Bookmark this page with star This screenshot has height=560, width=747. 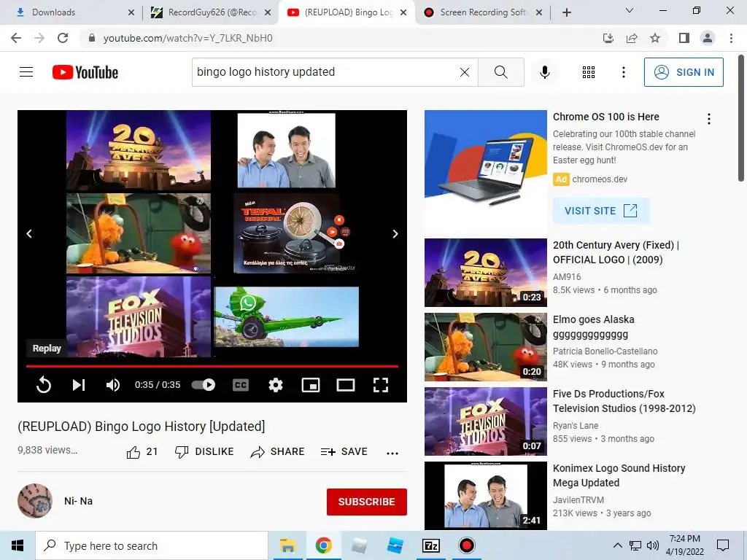[x=655, y=38]
